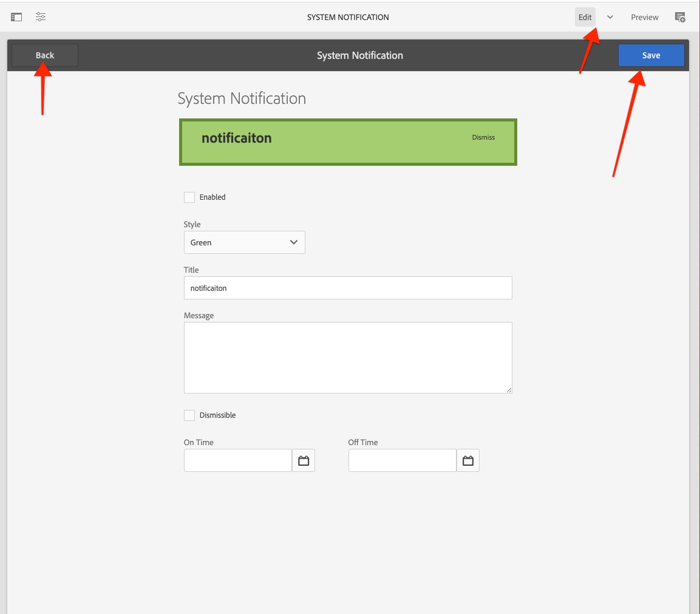700x614 pixels.
Task: Open the Off Time calendar picker icon
Action: (x=468, y=460)
